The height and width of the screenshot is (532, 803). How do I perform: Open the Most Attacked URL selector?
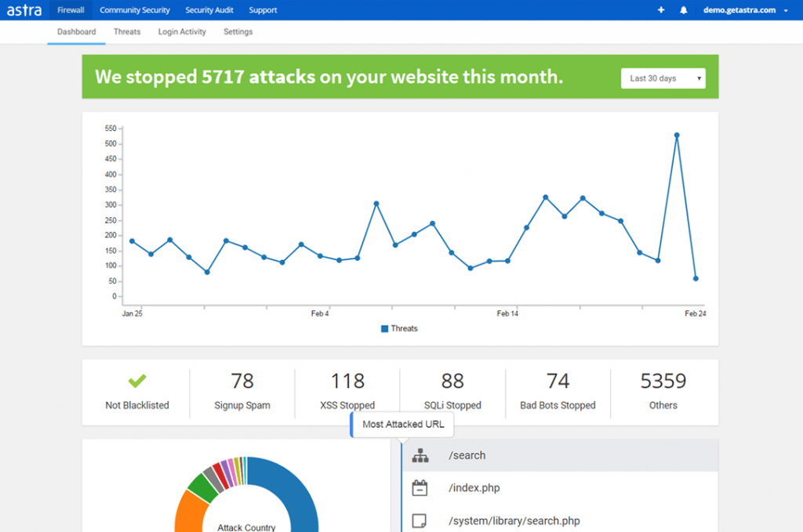(401, 424)
